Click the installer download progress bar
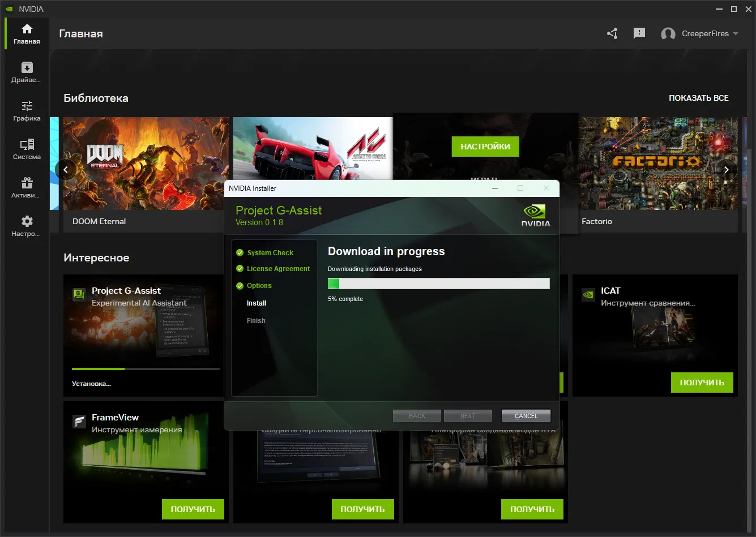This screenshot has width=756, height=537. [438, 283]
